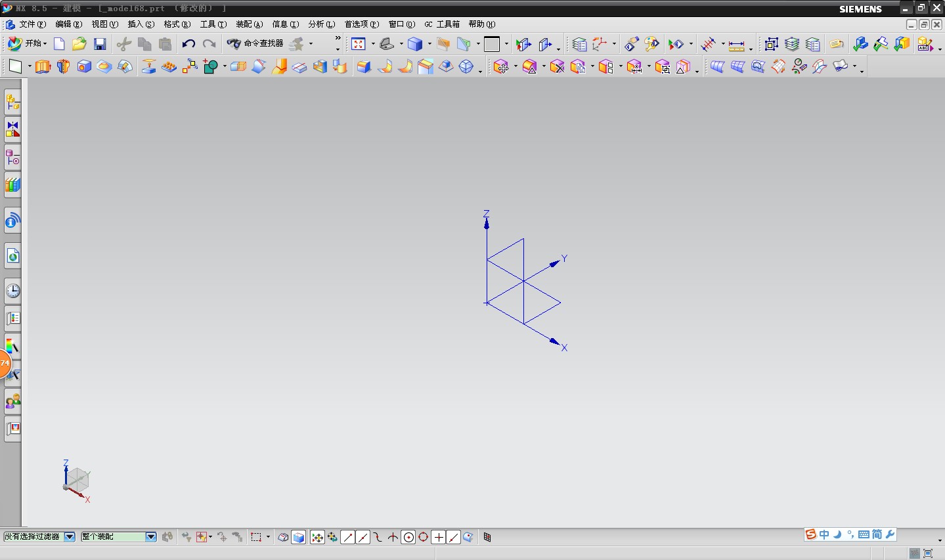945x560 pixels.
Task: Open the GC 工具箱 menu
Action: click(x=442, y=24)
